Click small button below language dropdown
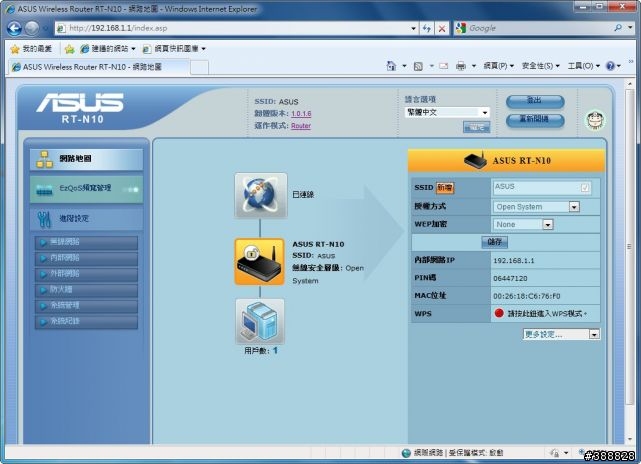The height and width of the screenshot is (464, 641). pos(476,127)
